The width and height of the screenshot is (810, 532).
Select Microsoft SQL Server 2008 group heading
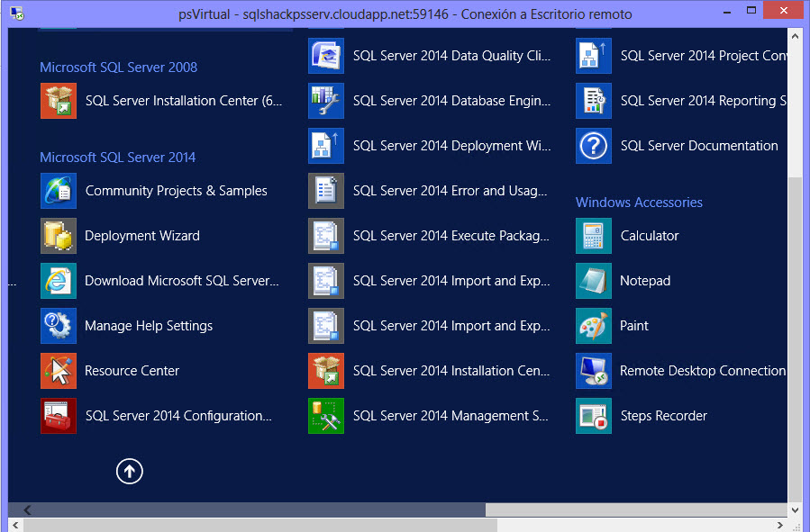click(x=118, y=68)
